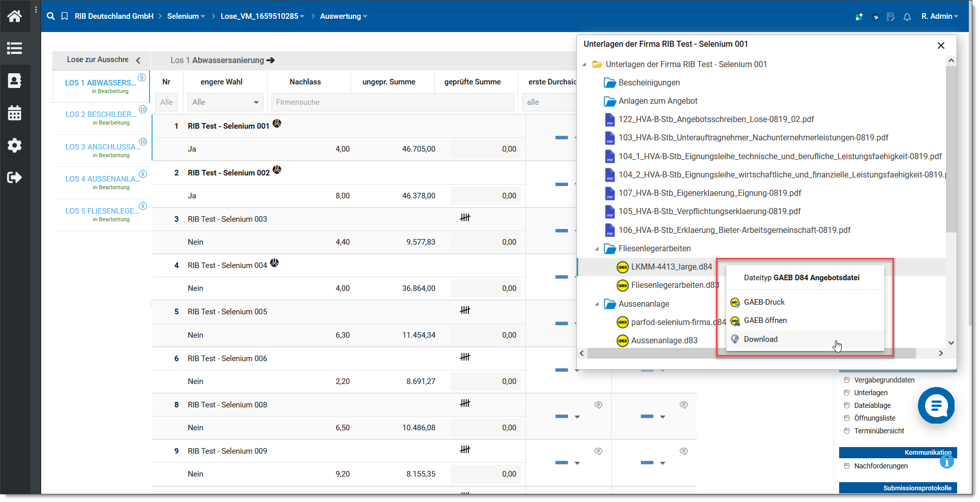The width and height of the screenshot is (980, 502).
Task: Select LOS 3 ANSCHLUSSA... lot tab
Action: [x=101, y=151]
